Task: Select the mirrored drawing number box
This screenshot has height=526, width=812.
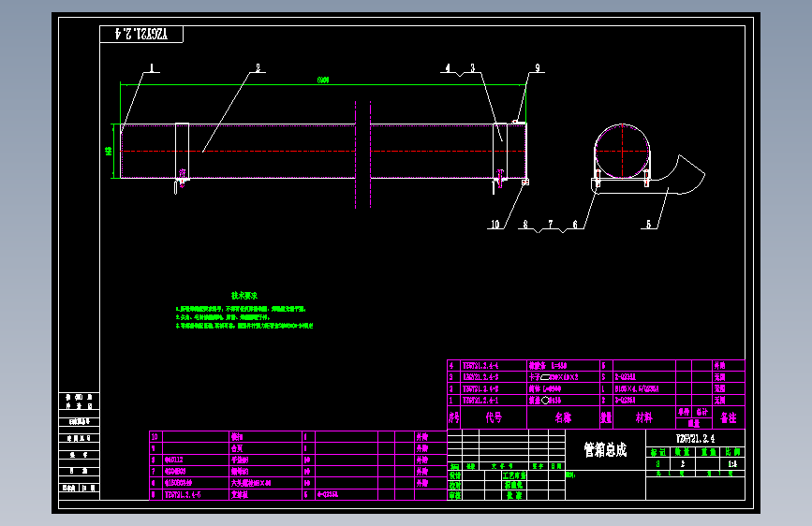Action: [x=141, y=35]
